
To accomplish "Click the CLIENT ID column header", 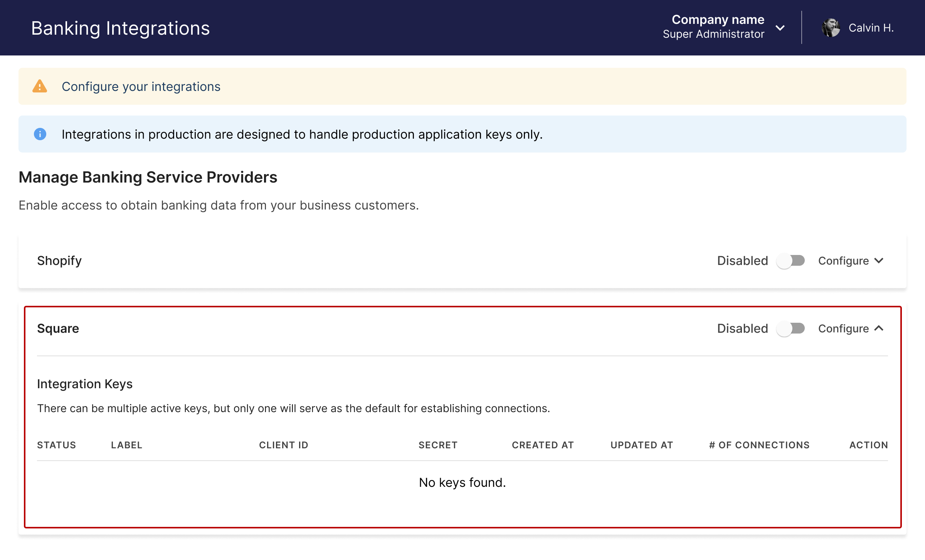I will pos(284,445).
